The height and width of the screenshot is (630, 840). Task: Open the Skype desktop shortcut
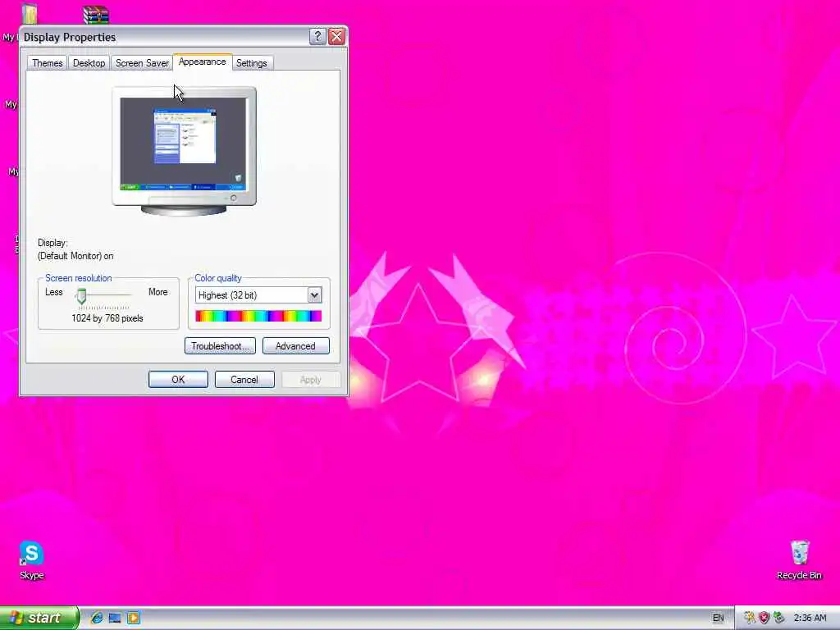click(32, 560)
